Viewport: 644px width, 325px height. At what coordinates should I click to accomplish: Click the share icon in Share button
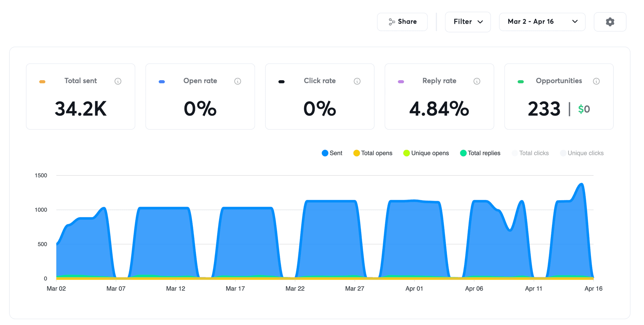pos(391,22)
